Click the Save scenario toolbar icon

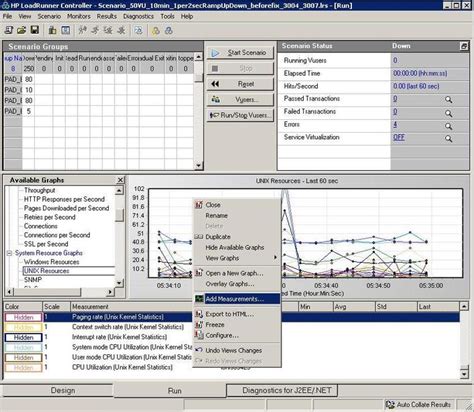35,30
